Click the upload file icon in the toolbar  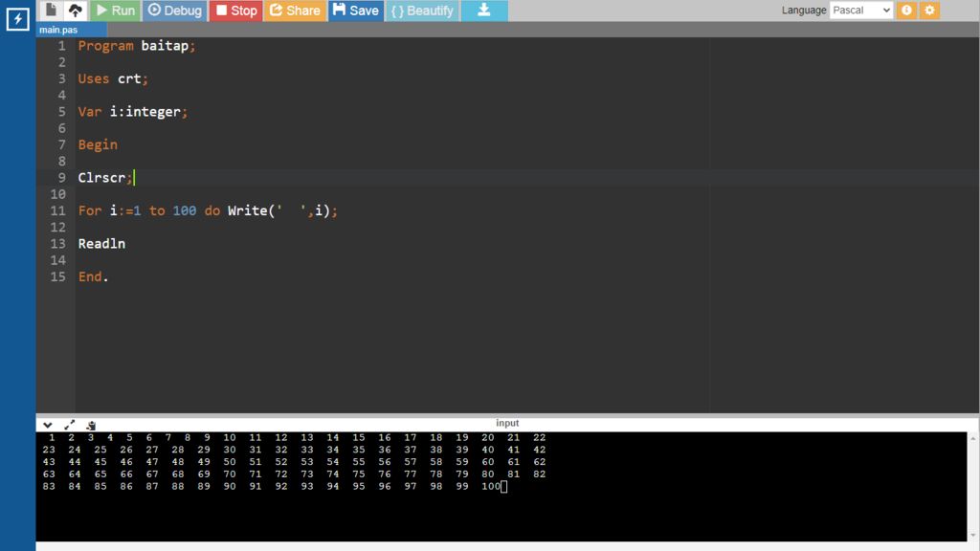tap(75, 10)
